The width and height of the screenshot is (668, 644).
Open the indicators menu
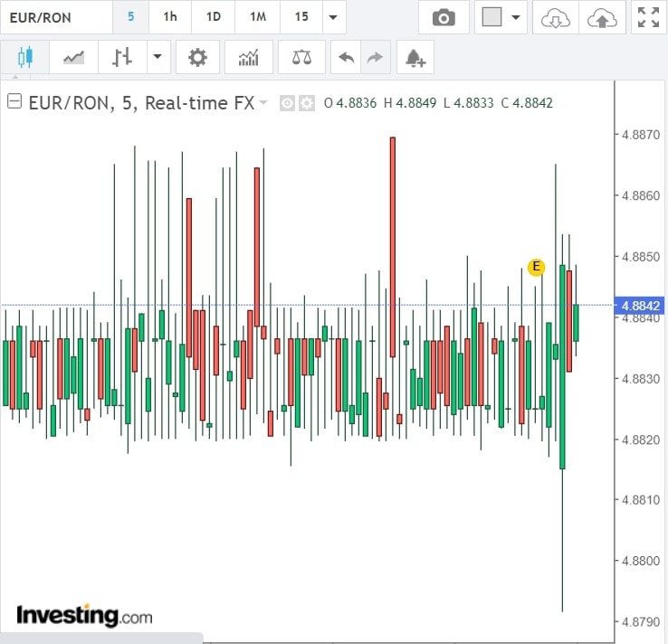(248, 58)
